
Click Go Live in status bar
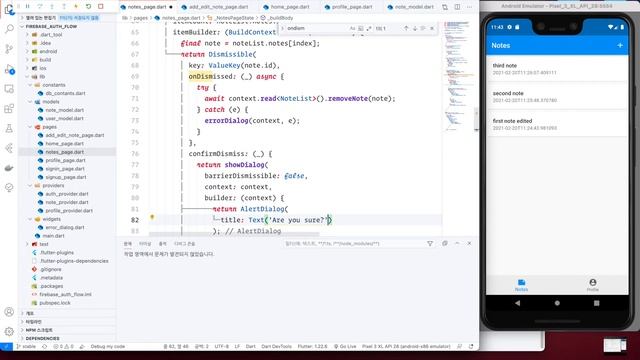click(x=345, y=346)
